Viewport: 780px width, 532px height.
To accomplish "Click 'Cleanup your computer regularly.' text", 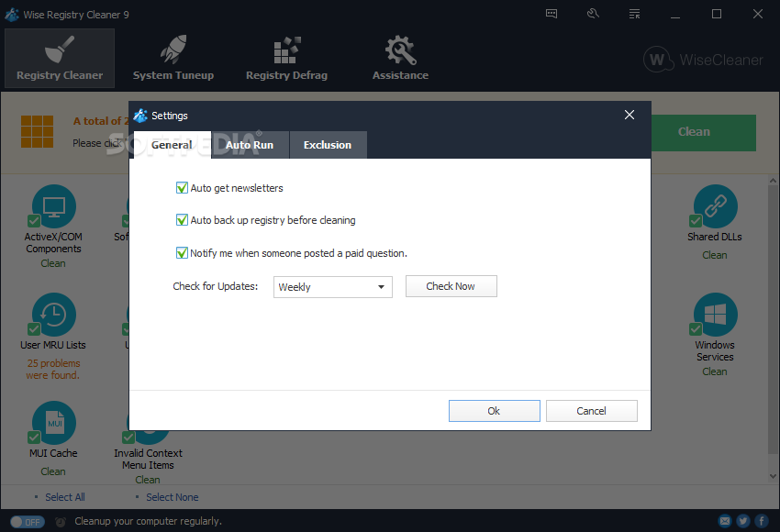I will 149,521.
